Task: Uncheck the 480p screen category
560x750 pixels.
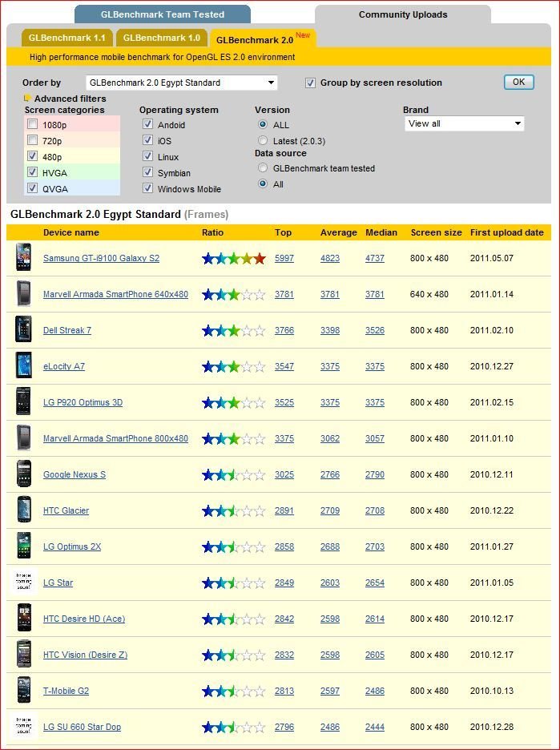Action: coord(33,156)
